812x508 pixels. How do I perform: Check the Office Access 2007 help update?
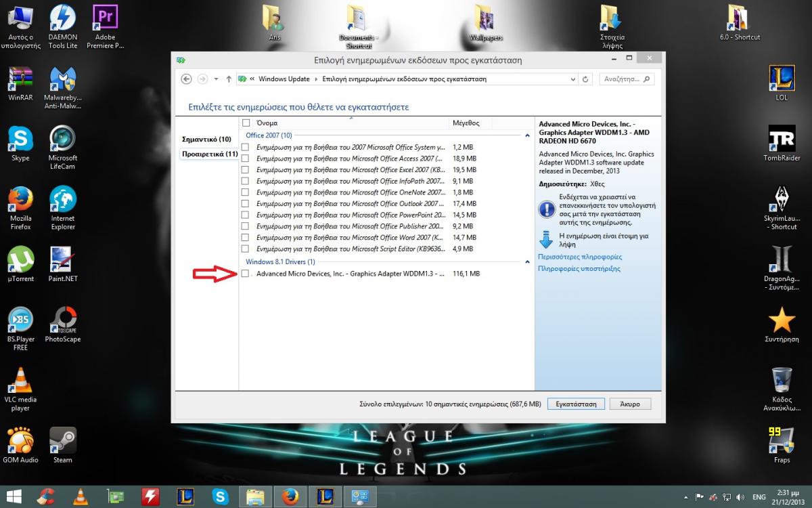tap(245, 158)
